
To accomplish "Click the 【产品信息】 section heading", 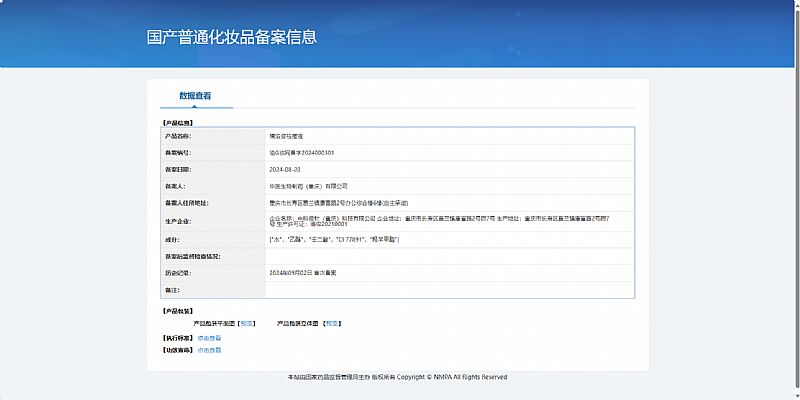I will pos(178,122).
